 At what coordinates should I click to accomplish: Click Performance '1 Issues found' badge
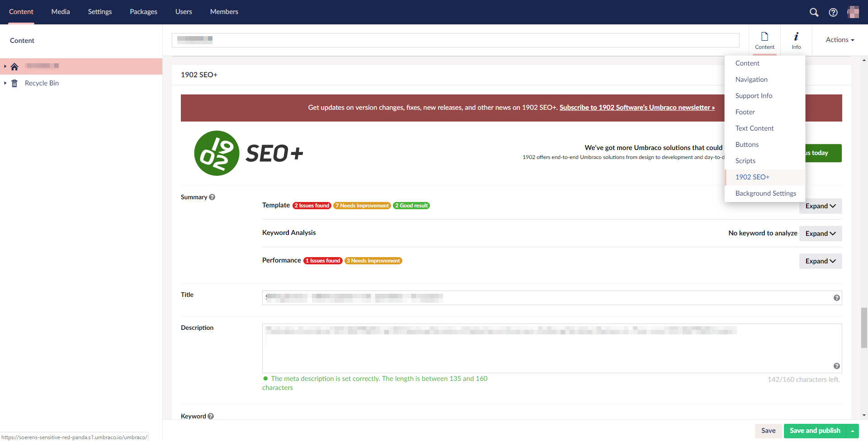(x=323, y=261)
